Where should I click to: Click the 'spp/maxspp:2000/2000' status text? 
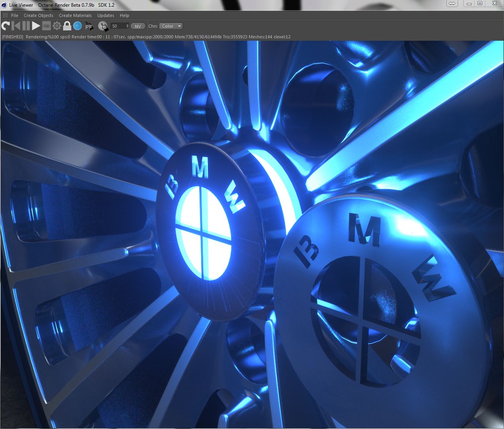coord(150,37)
